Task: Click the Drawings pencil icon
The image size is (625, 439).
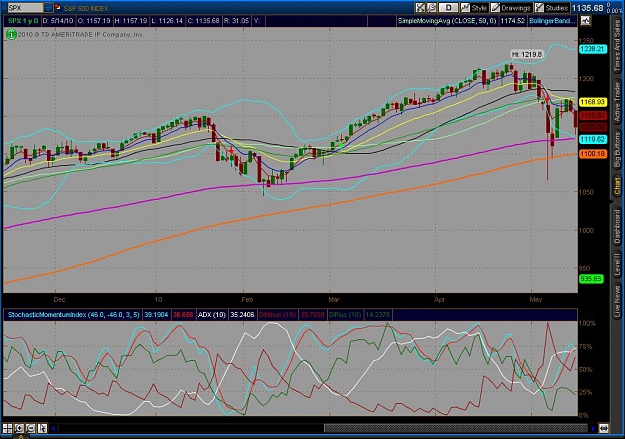Action: point(495,8)
